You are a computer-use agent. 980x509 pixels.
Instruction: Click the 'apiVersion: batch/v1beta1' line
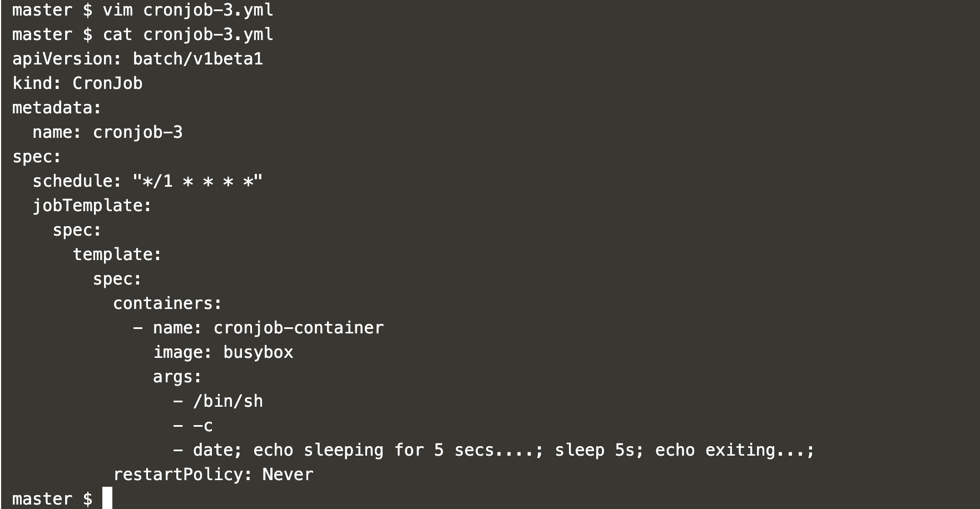pos(138,59)
